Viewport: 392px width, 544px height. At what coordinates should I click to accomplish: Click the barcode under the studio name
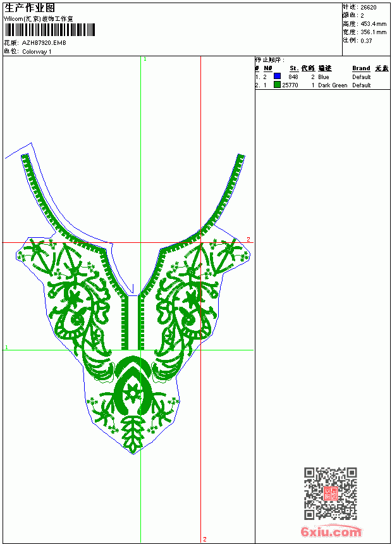(49, 30)
